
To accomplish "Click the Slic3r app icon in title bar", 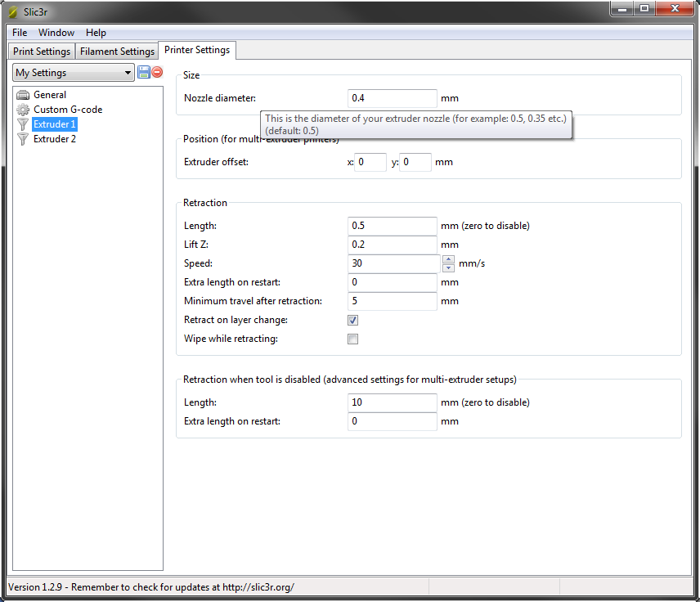I will 12,11.
